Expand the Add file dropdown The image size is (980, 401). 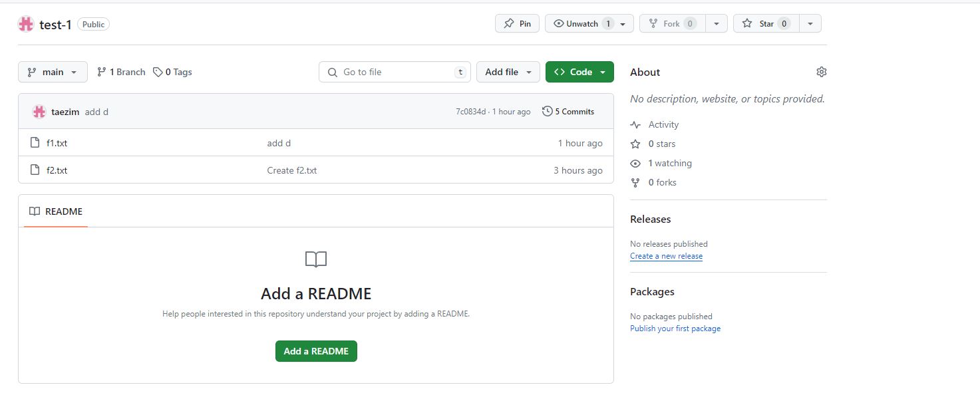[x=508, y=72]
